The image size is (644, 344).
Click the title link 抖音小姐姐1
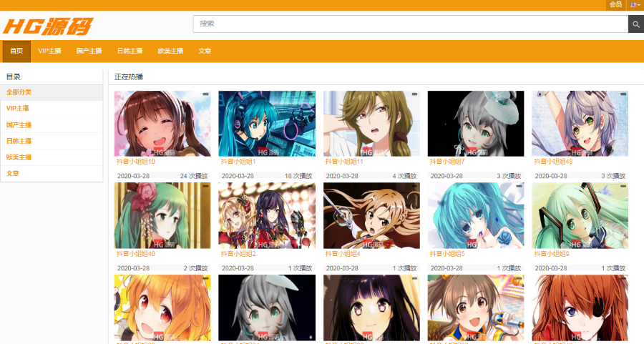pyautogui.click(x=238, y=162)
